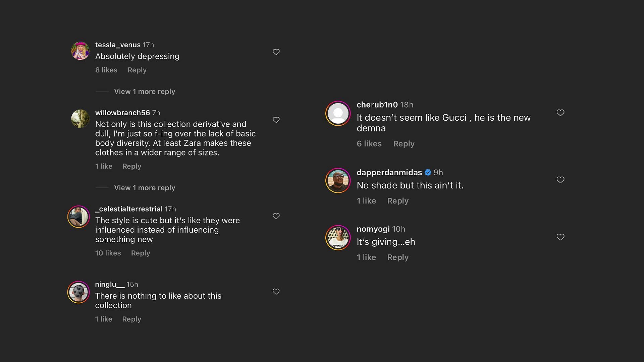Like cherub1n0's Gucci comment
The width and height of the screenshot is (644, 362).
(560, 113)
